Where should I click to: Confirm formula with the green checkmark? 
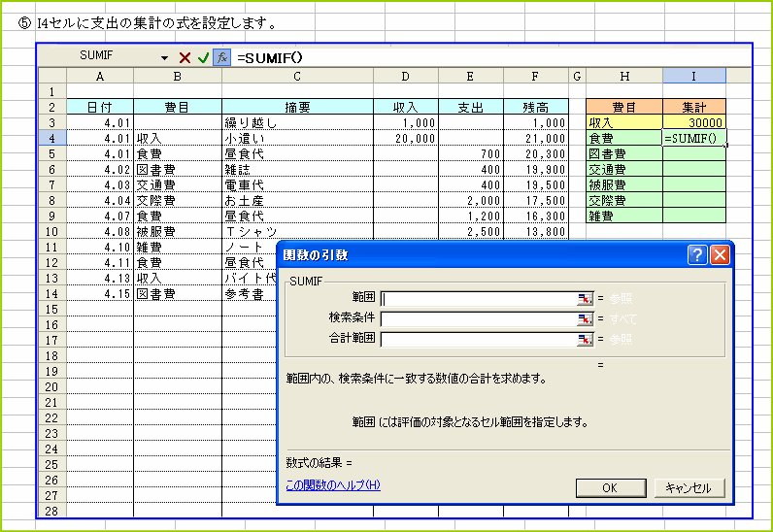203,58
